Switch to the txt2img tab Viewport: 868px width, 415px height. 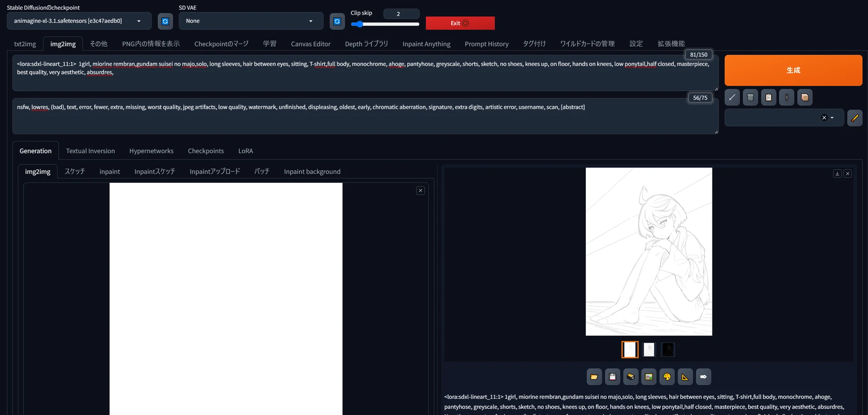[x=25, y=44]
